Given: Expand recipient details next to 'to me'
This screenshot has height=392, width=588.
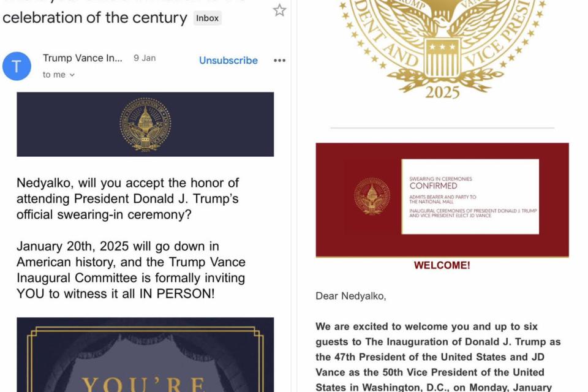Looking at the screenshot, I should [72, 75].
